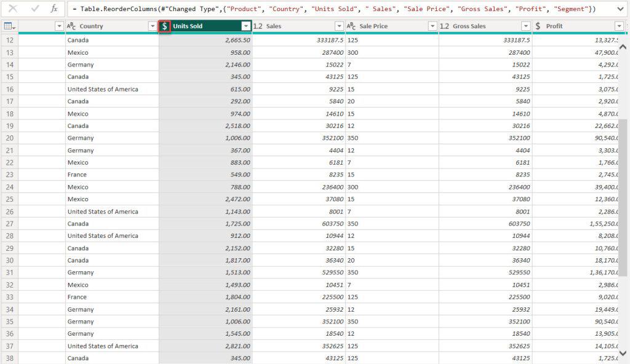Viewport: 630px width, 364px height.
Task: Click Country cell 'Canada' in row 12
Action: [112, 40]
